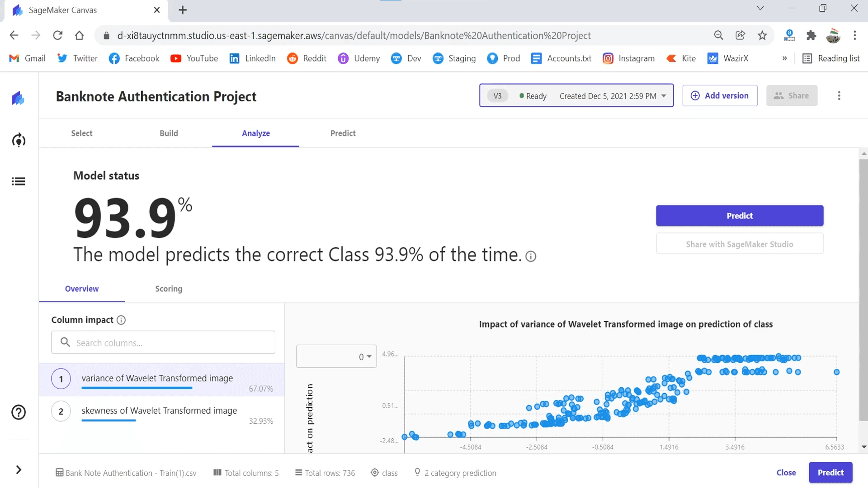Select the model builder icon in left sidebar
This screenshot has height=488, width=868.
tap(19, 140)
